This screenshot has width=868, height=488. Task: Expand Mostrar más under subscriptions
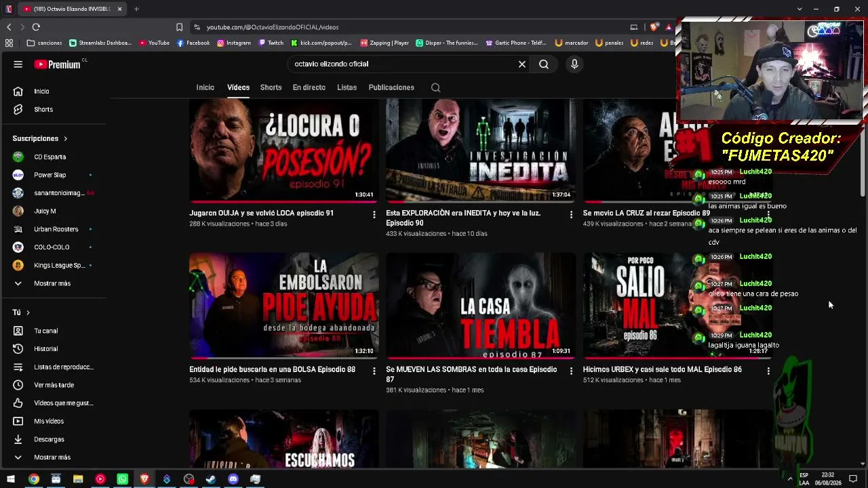point(53,283)
